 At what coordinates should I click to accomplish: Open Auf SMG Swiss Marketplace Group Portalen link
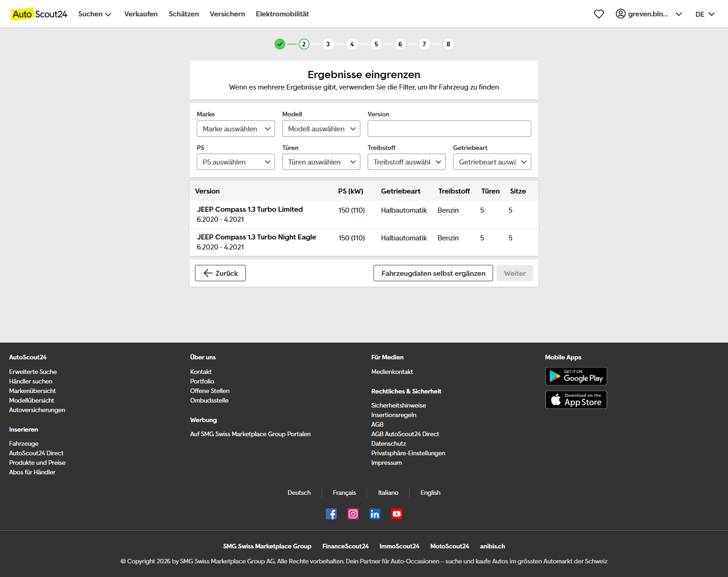pos(250,434)
